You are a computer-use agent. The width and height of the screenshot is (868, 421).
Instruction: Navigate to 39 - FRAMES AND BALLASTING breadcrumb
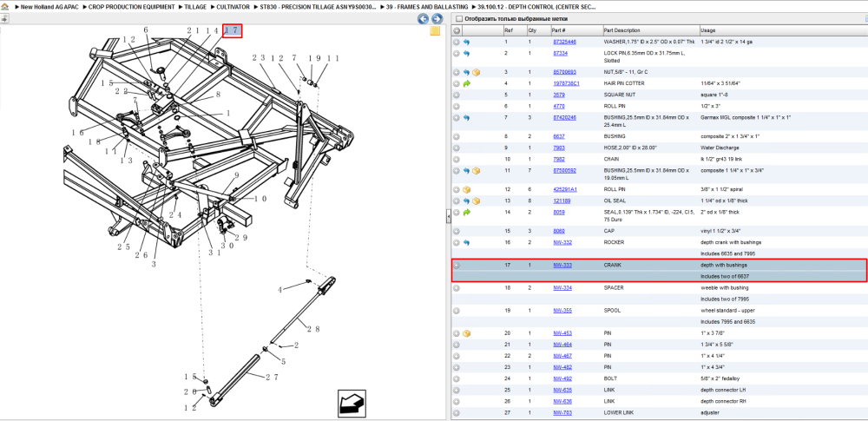click(428, 7)
